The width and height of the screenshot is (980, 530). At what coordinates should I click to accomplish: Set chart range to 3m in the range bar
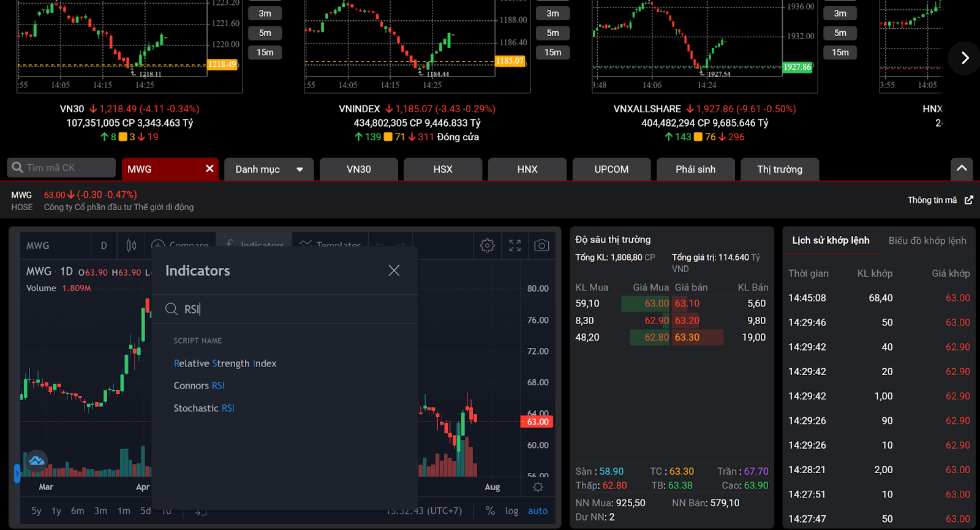[100, 511]
